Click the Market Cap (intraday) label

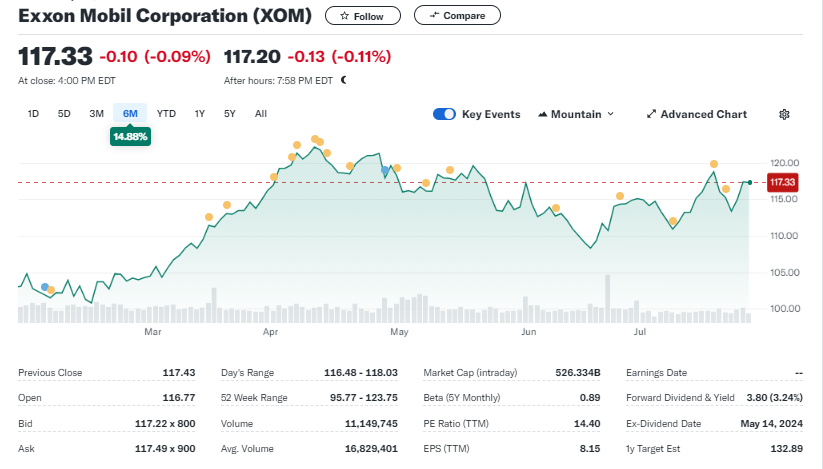470,372
